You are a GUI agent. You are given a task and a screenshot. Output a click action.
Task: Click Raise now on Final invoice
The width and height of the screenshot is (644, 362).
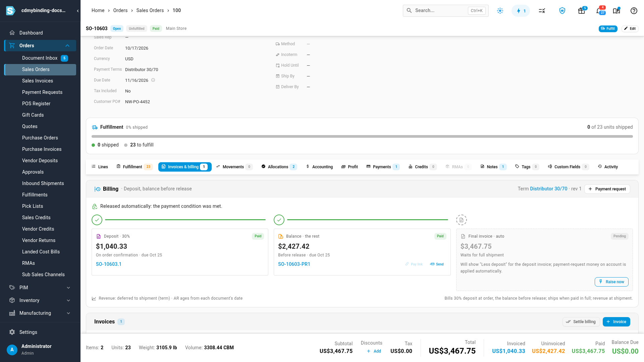(x=611, y=282)
